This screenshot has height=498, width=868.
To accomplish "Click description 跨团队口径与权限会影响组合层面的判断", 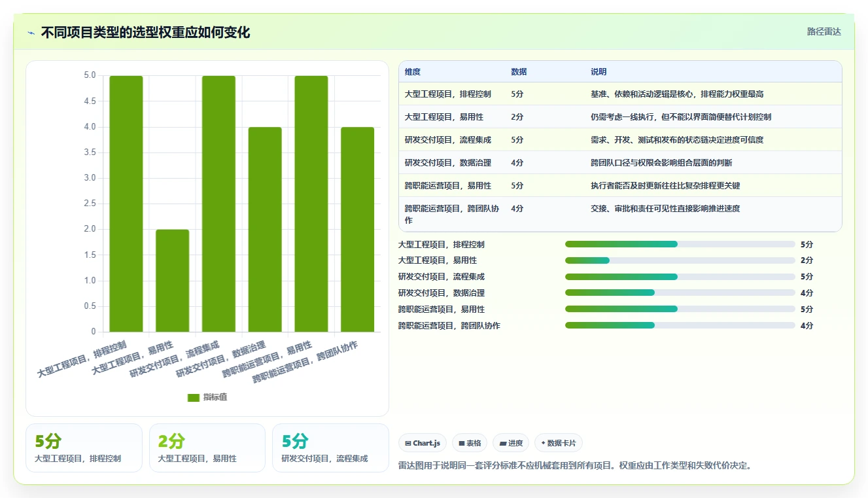I will click(x=661, y=163).
